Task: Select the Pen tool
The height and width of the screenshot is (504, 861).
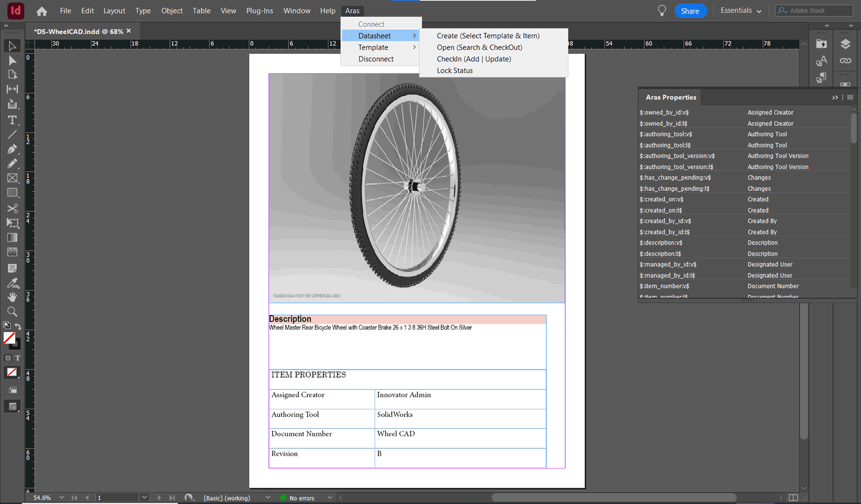Action: pos(12,149)
